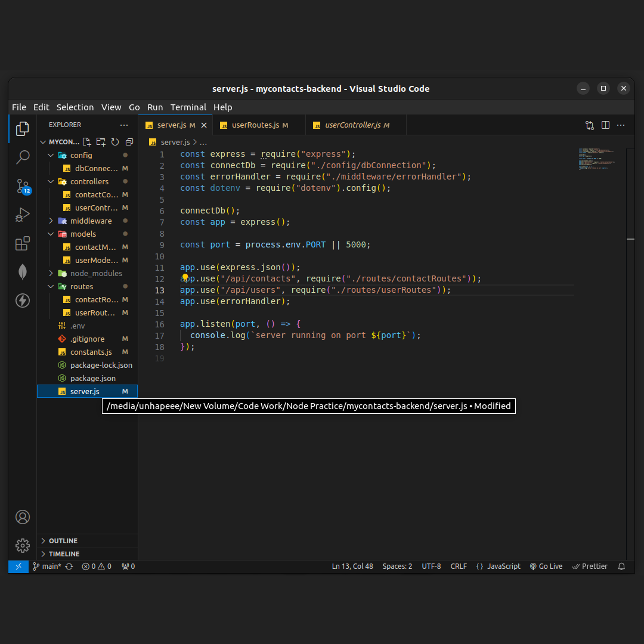Open the Search view icon
The height and width of the screenshot is (644, 644).
pos(22,157)
